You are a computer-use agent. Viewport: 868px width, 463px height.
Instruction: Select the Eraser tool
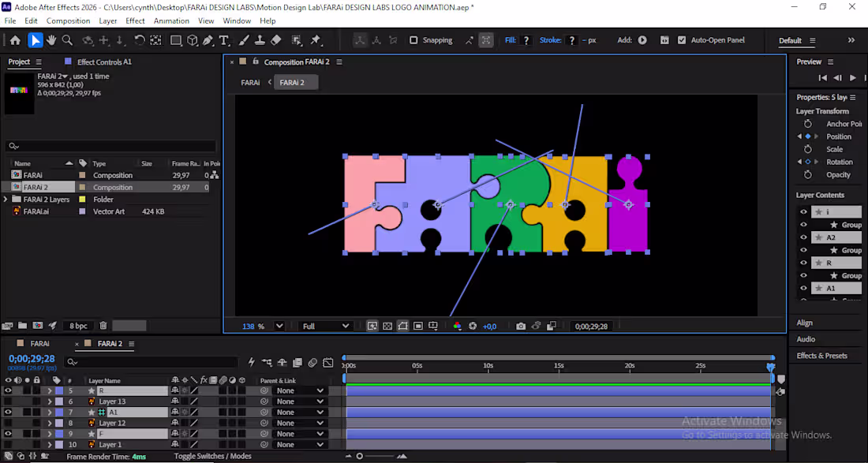[275, 40]
